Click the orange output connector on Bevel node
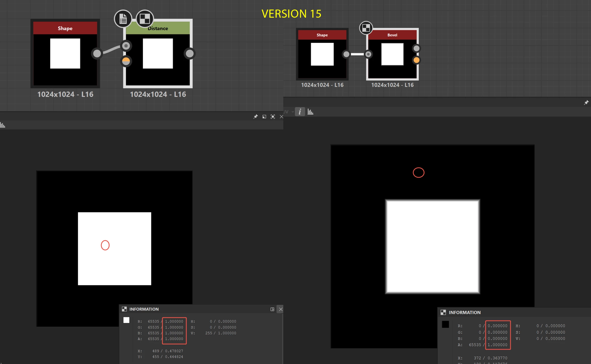This screenshot has width=591, height=364. pos(417,60)
